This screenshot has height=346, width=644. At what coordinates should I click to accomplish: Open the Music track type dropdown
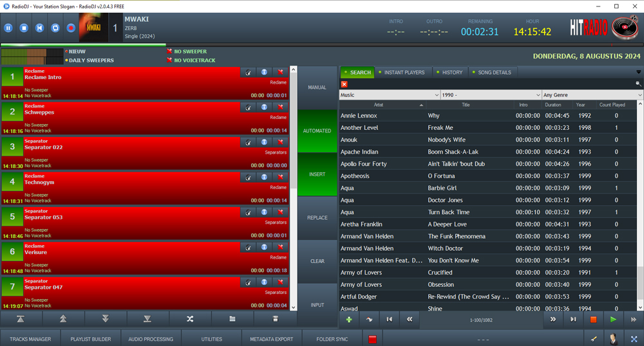(390, 95)
